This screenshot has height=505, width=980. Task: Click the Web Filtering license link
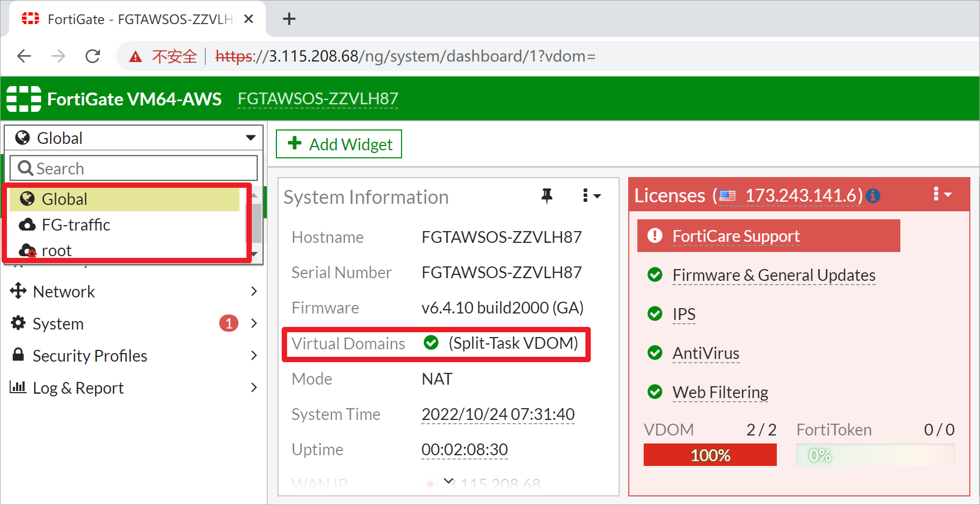click(720, 392)
